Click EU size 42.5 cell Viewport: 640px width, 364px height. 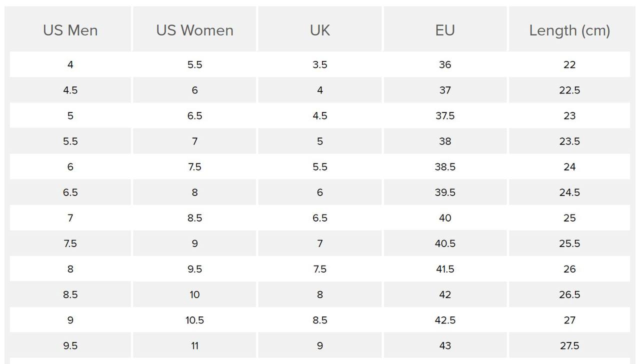click(445, 320)
